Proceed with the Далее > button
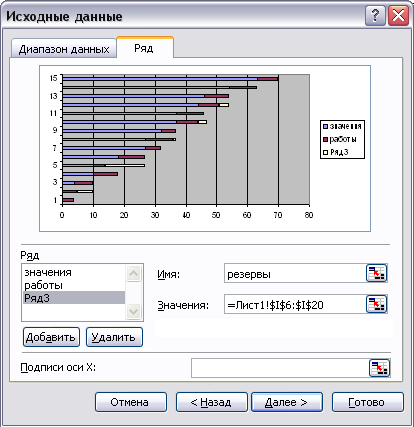 [x=287, y=402]
